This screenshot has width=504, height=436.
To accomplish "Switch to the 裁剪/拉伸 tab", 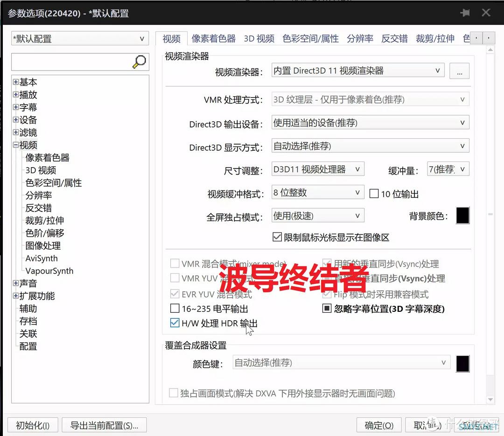I will coord(435,39).
